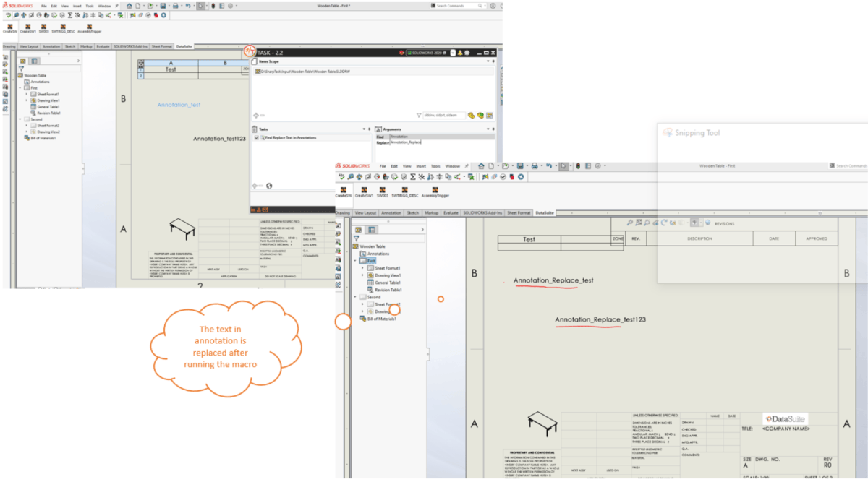The image size is (868, 482).
Task: Click the notification bell in Task window
Action: pos(459,53)
